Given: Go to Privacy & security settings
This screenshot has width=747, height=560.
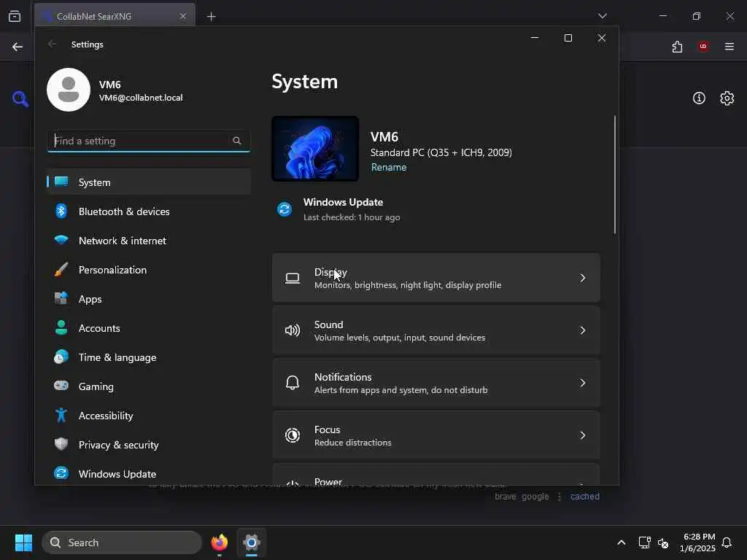Looking at the screenshot, I should (149, 444).
